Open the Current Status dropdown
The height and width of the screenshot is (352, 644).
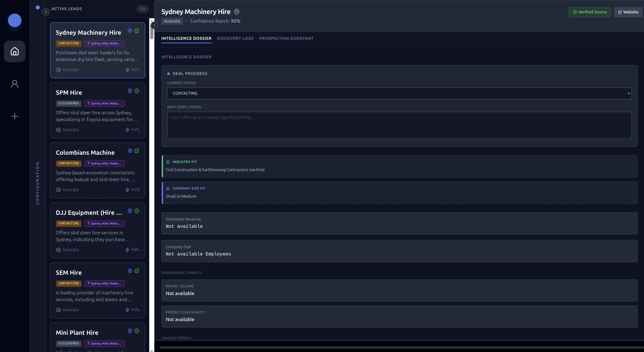[399, 93]
